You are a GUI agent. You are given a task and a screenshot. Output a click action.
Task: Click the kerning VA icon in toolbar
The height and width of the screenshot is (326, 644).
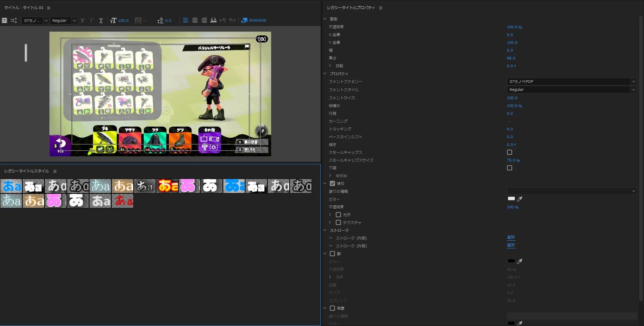point(138,20)
